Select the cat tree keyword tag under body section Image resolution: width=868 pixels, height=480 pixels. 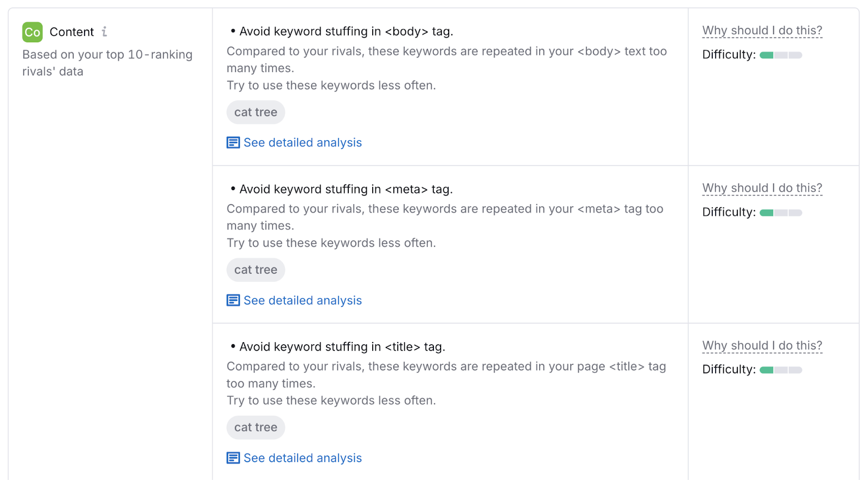(x=256, y=112)
